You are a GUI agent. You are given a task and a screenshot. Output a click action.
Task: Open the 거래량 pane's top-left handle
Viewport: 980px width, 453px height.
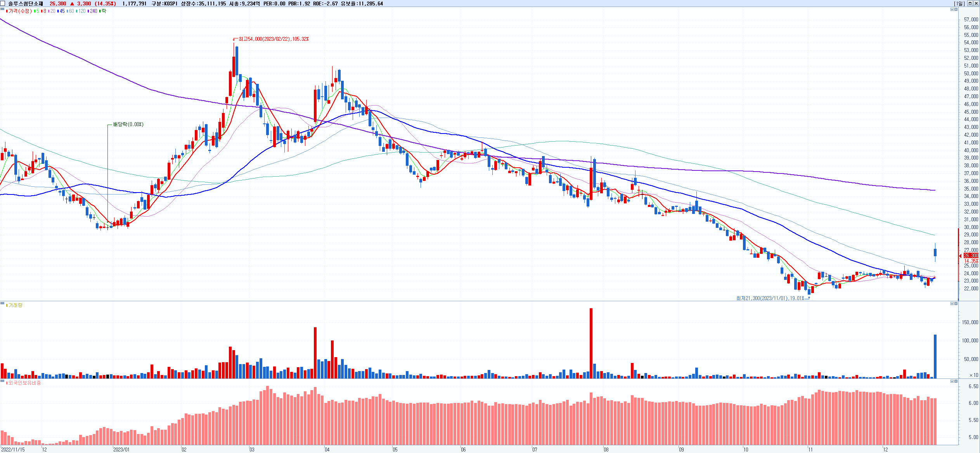pos(2,303)
